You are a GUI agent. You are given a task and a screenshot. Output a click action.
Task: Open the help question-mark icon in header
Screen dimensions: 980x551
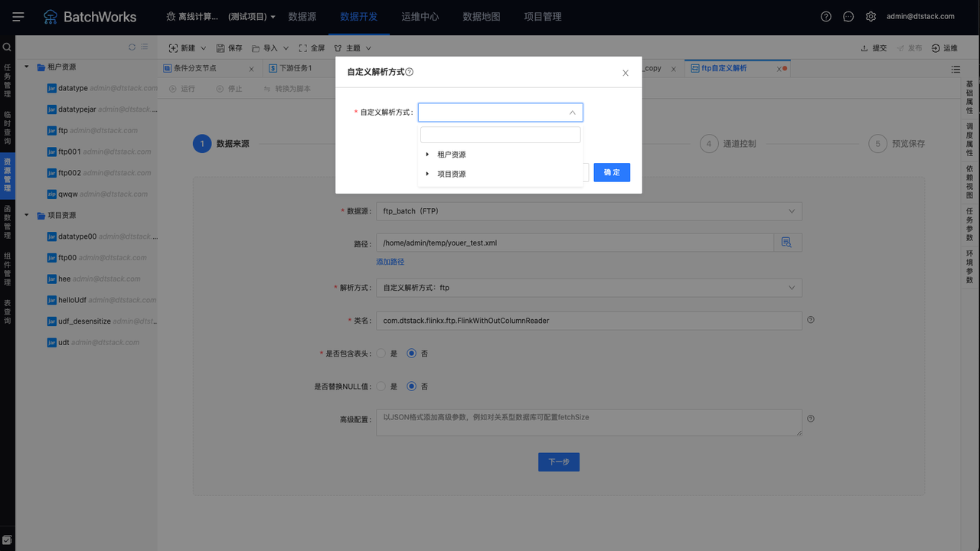tap(826, 16)
